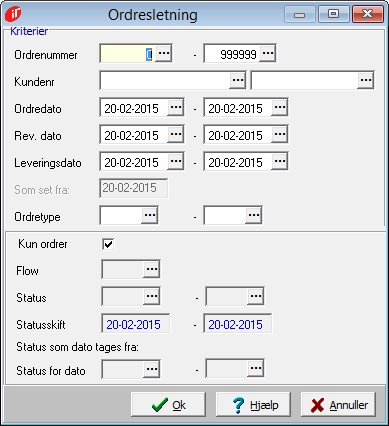The image size is (389, 426).
Task: Open lookup for Status for dato to
Action: 256,369
